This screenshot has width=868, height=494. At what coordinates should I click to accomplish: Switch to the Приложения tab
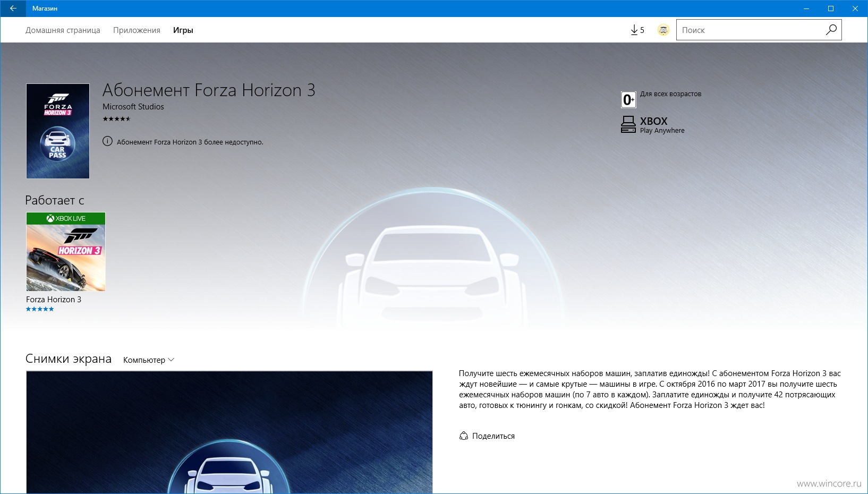click(137, 30)
